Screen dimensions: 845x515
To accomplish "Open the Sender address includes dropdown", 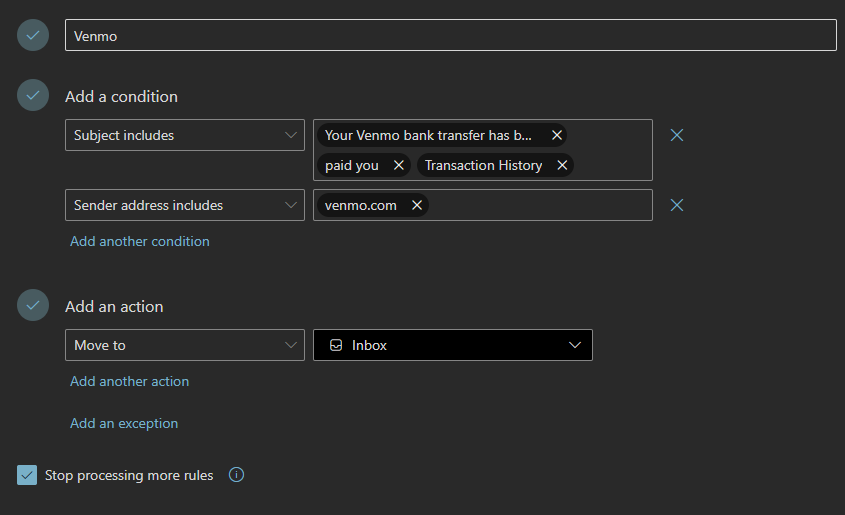I will click(x=184, y=205).
